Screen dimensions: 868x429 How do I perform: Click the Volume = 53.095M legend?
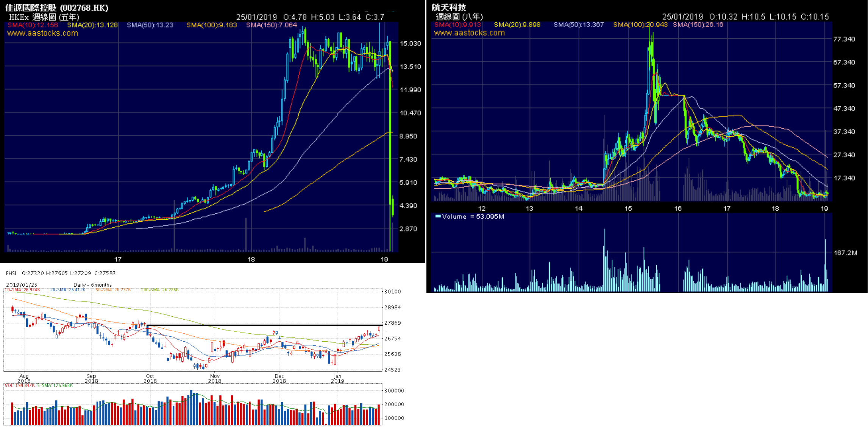click(x=473, y=216)
